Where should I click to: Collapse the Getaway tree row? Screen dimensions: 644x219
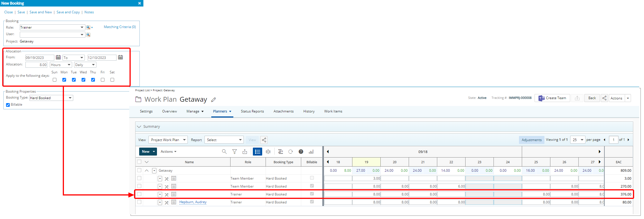coord(147,171)
